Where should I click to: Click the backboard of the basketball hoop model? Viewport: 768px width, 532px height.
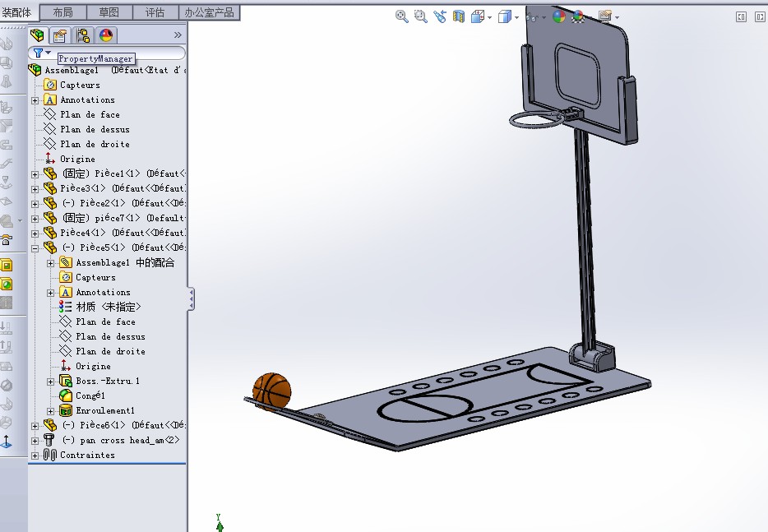point(577,73)
